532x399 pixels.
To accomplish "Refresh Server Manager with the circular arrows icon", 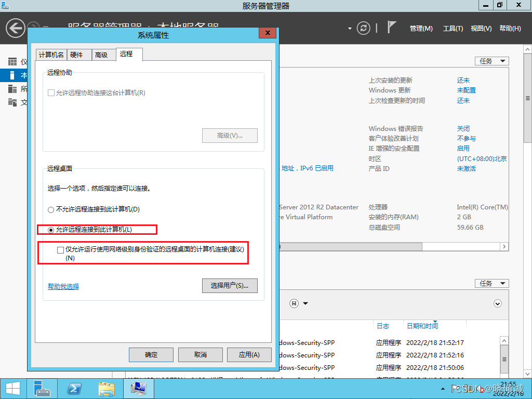I will (363, 28).
